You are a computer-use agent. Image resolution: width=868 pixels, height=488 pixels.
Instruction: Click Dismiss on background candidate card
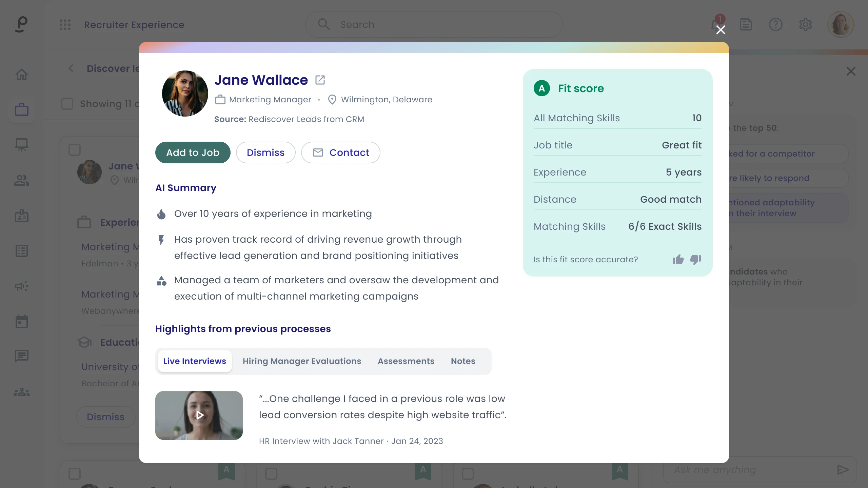point(106,417)
